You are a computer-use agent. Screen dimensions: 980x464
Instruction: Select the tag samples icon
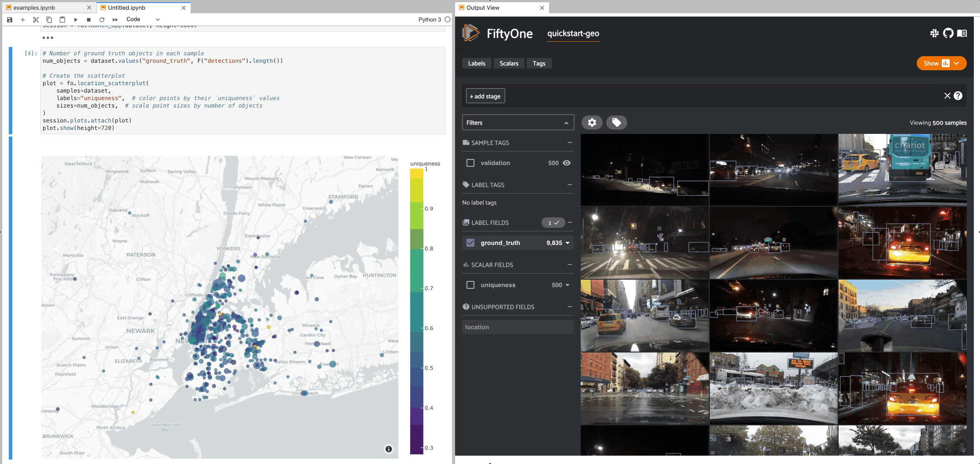[616, 122]
